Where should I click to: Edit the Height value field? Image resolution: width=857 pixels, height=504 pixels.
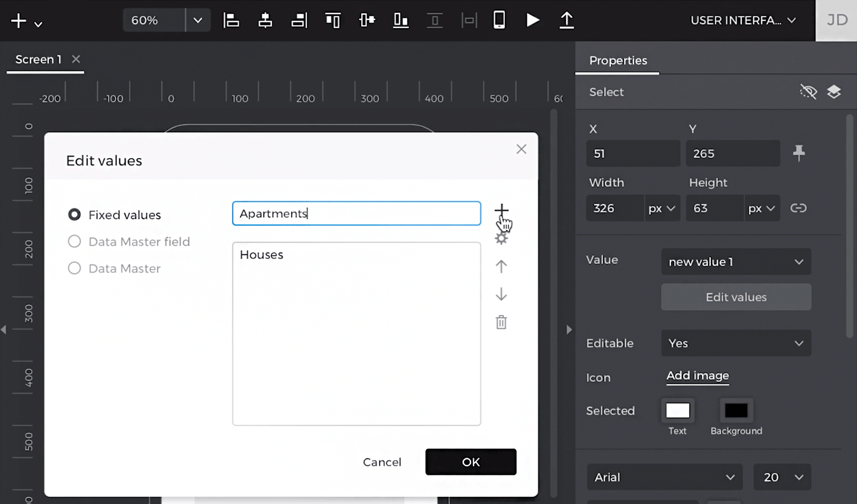(714, 208)
